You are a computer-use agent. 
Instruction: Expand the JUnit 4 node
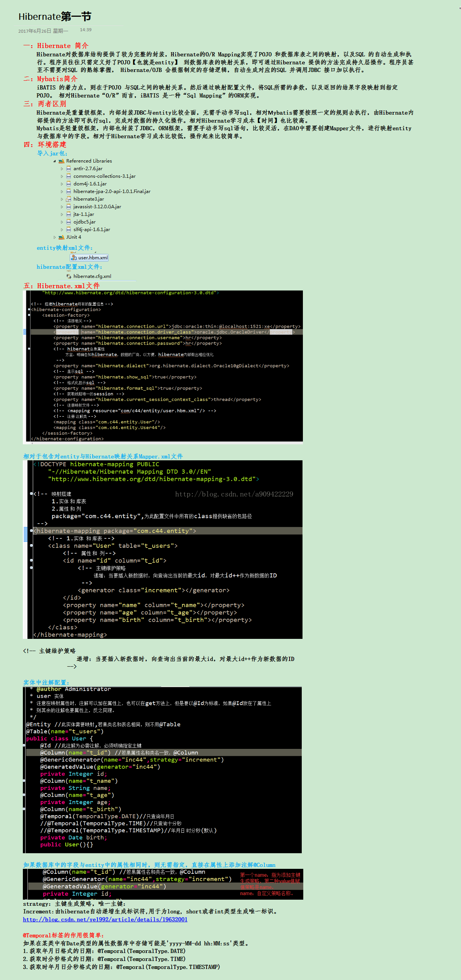pos(55,237)
